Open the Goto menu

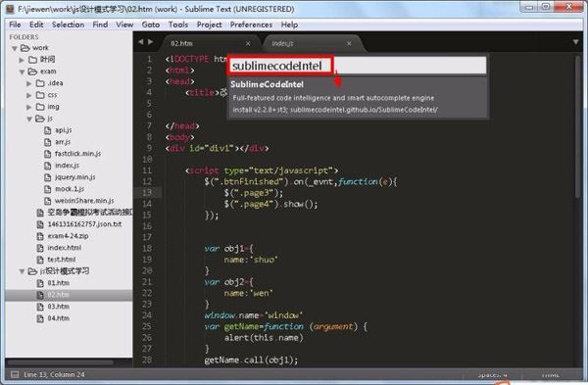click(x=151, y=24)
